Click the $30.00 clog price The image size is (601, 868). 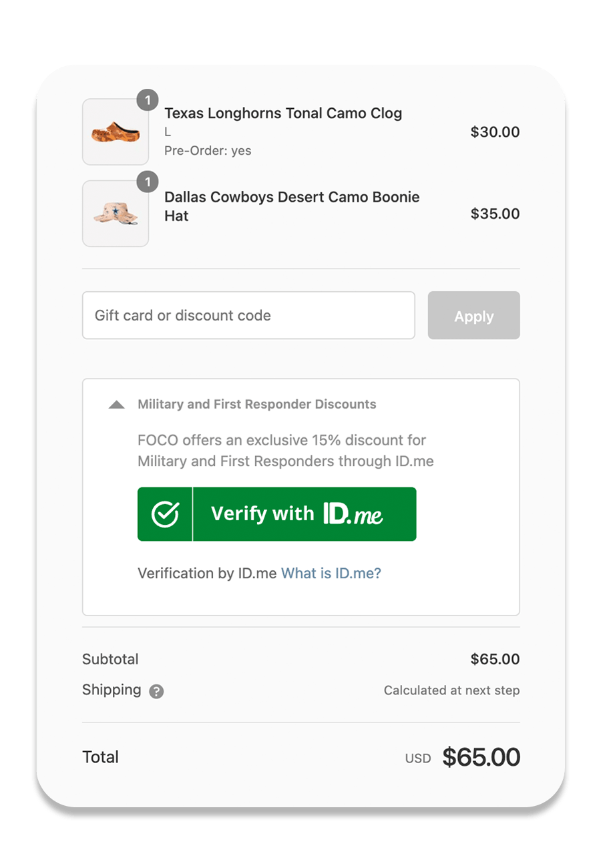click(495, 132)
